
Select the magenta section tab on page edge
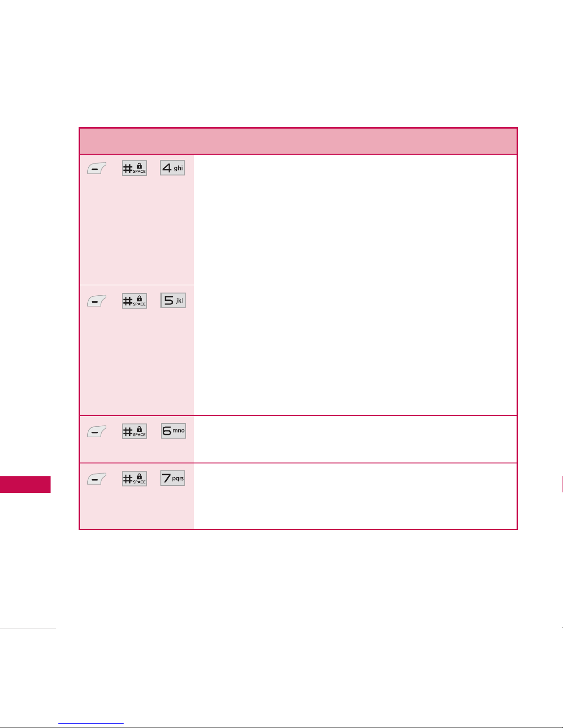pyautogui.click(x=25, y=485)
